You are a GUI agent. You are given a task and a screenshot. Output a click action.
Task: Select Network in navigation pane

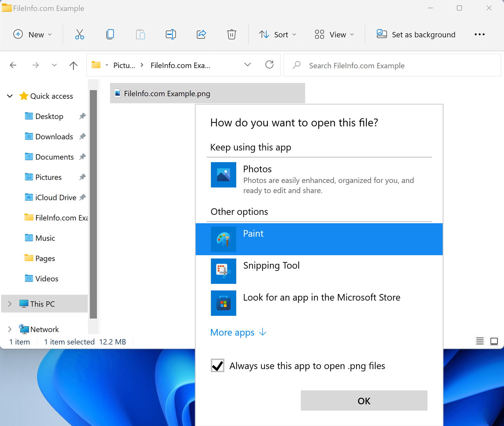45,329
